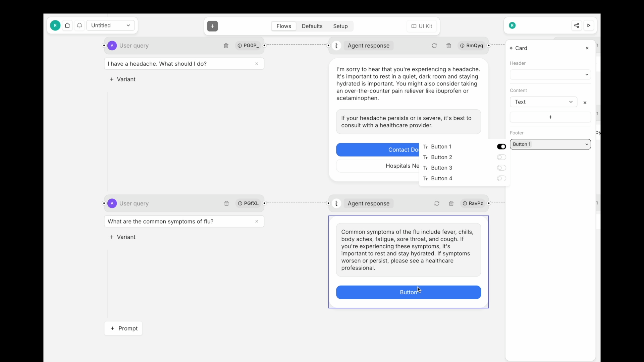The width and height of the screenshot is (644, 362).
Task: Delete the PG0P_ user query node
Action: click(x=226, y=46)
